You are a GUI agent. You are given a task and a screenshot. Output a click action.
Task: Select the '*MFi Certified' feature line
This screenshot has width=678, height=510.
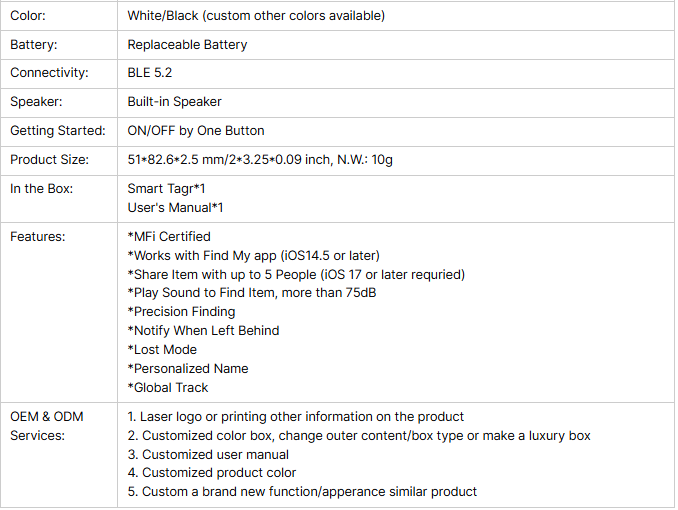click(169, 237)
